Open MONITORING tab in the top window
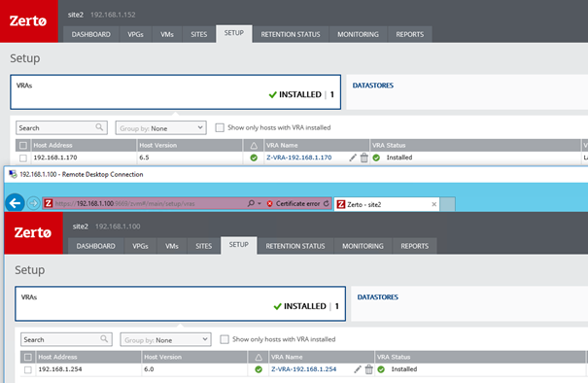Viewport: 588px width, 383px height. pyautogui.click(x=358, y=34)
